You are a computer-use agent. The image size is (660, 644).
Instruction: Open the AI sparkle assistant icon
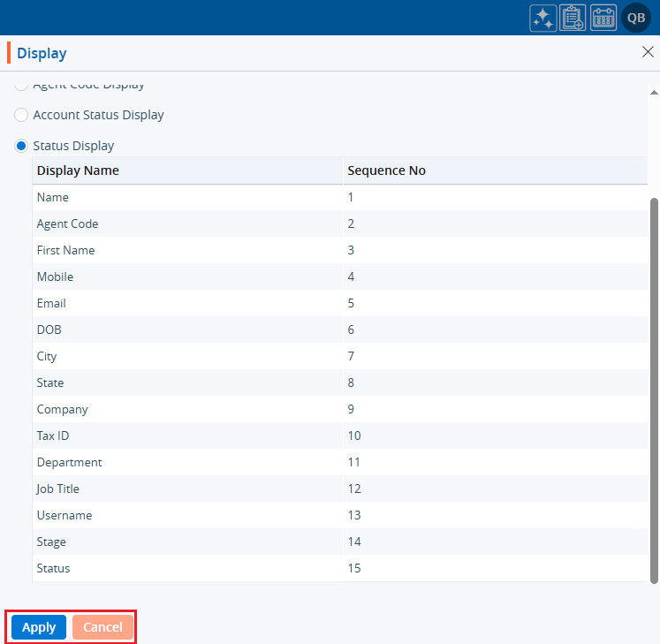point(542,18)
